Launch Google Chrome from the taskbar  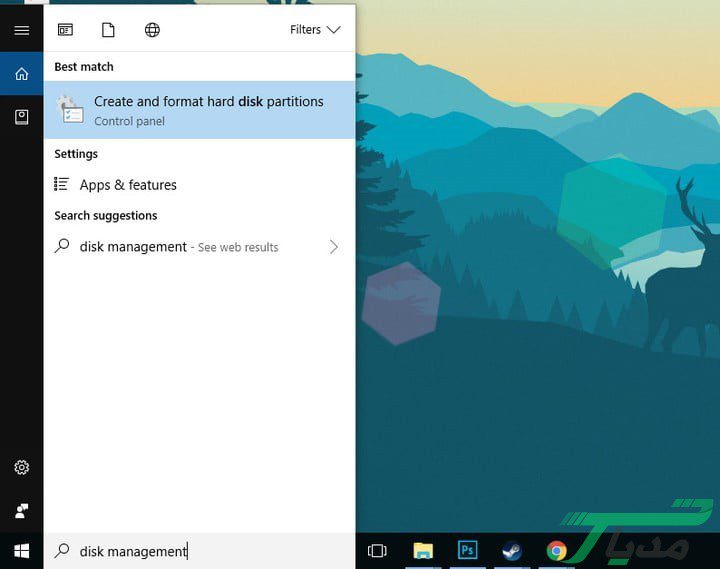point(556,551)
